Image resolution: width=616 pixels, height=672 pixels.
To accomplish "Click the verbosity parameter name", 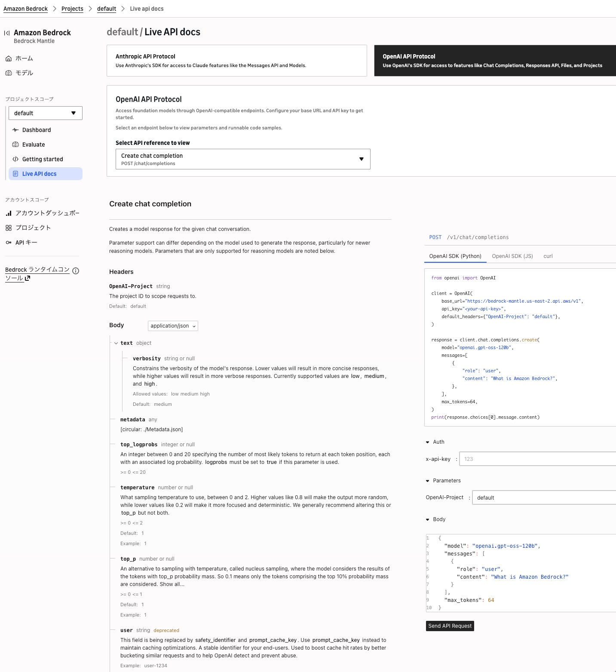I will [x=147, y=359].
